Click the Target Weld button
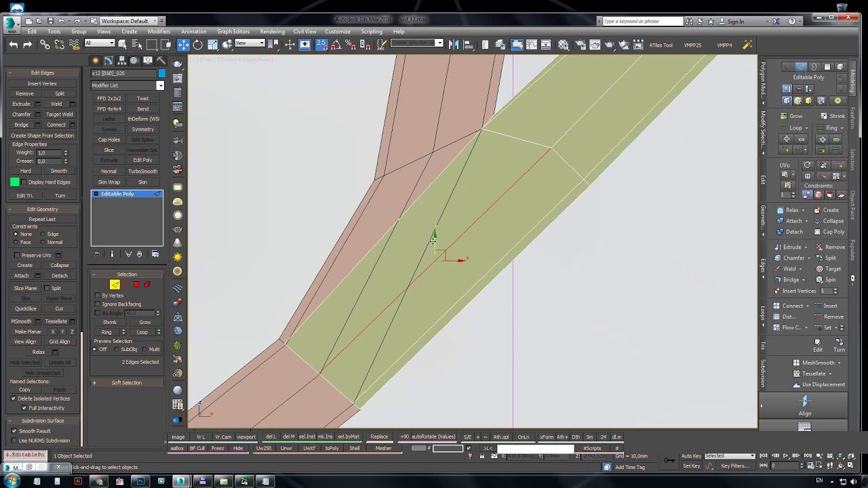 [60, 115]
